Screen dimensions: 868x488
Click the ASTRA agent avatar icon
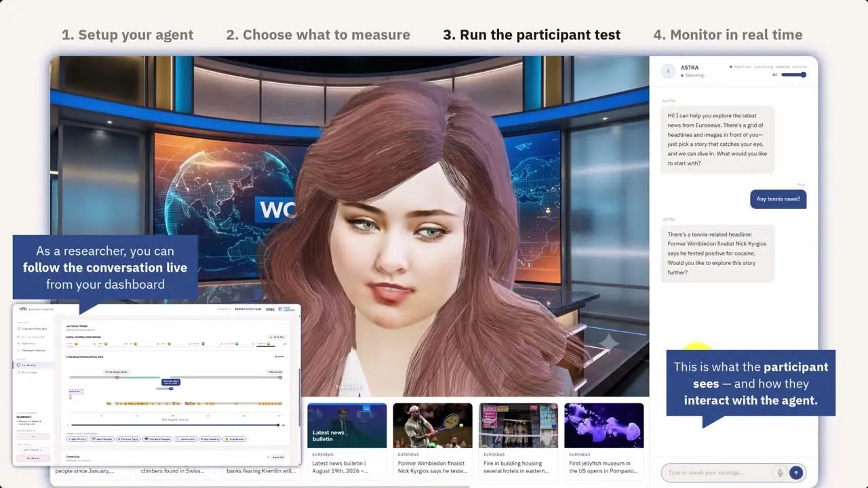tap(668, 70)
